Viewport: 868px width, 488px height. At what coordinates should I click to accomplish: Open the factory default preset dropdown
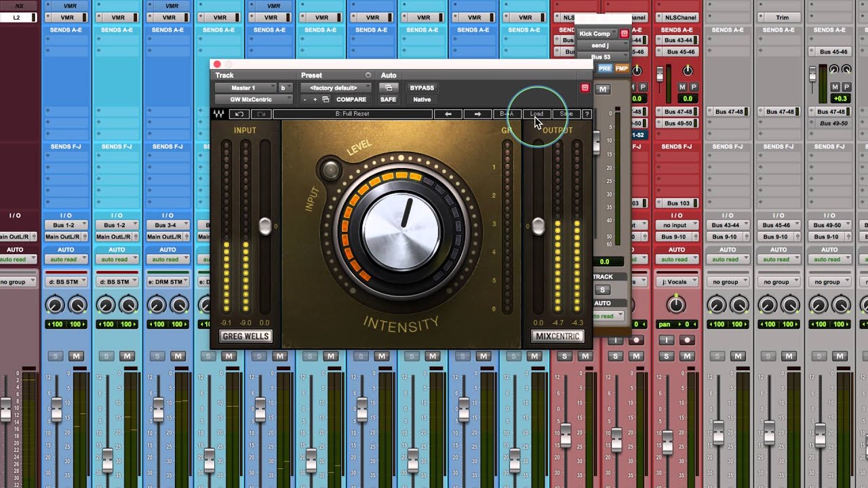pos(336,87)
